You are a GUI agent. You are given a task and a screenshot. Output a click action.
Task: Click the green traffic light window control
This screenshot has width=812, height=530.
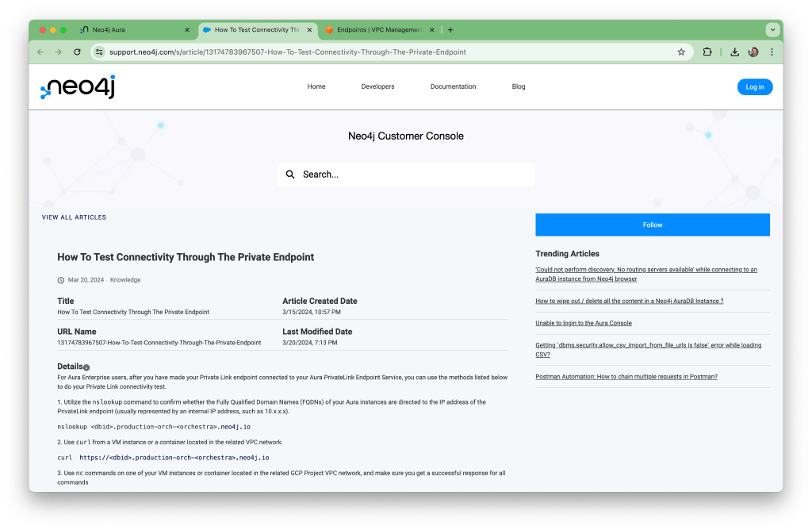[x=61, y=29]
